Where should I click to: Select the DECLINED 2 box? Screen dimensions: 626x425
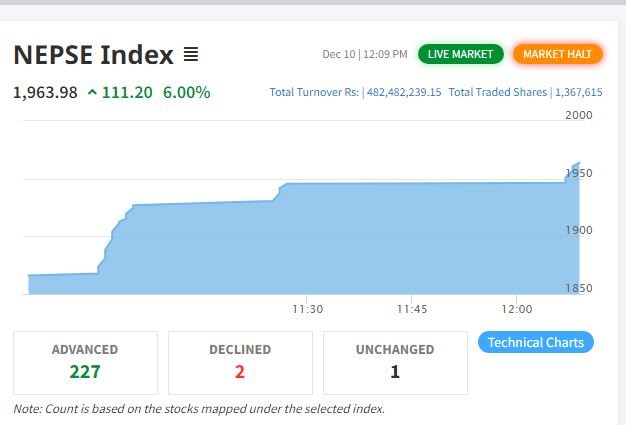coord(240,363)
